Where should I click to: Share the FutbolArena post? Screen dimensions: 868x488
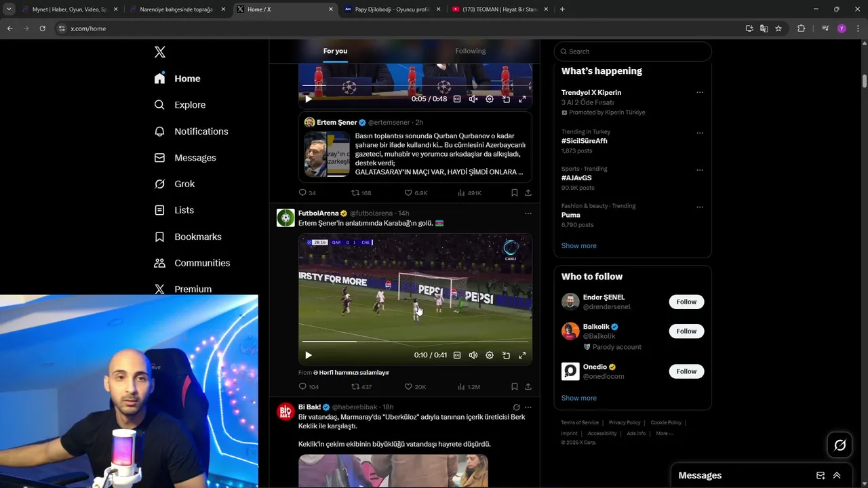point(528,386)
